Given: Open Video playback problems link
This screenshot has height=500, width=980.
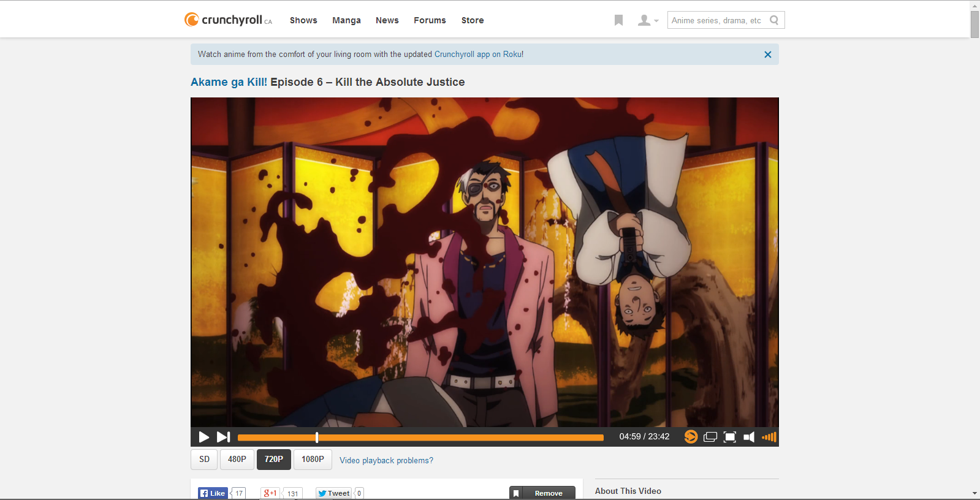Looking at the screenshot, I should tap(386, 460).
